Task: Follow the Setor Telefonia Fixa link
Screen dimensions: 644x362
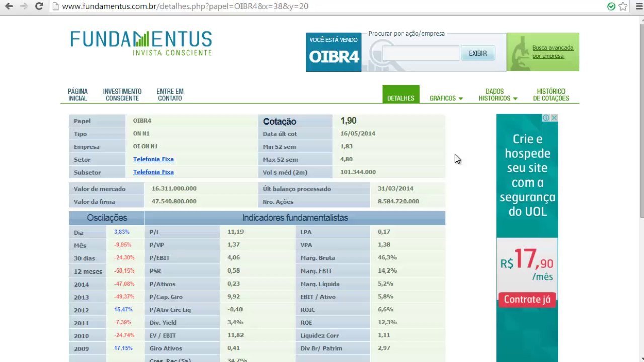Action: point(153,159)
